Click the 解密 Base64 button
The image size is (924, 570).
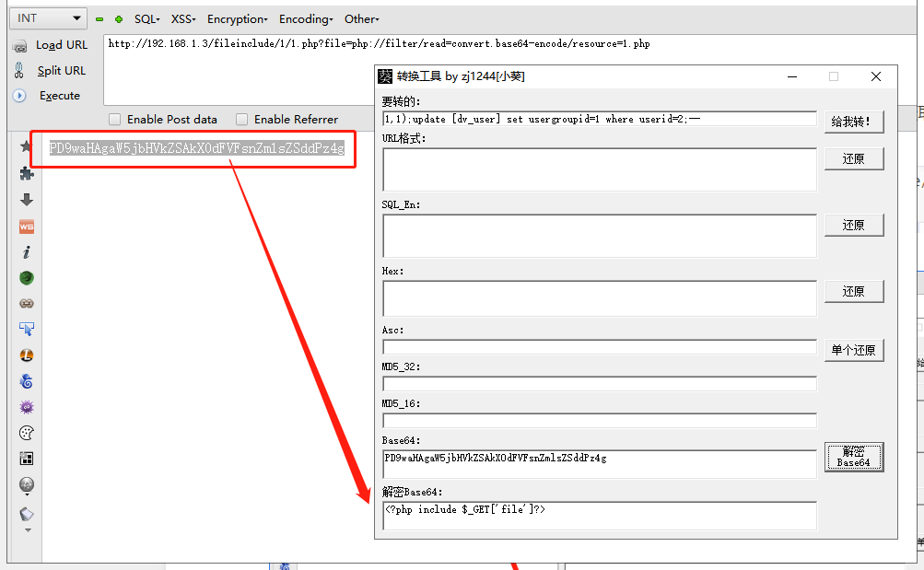pos(854,457)
